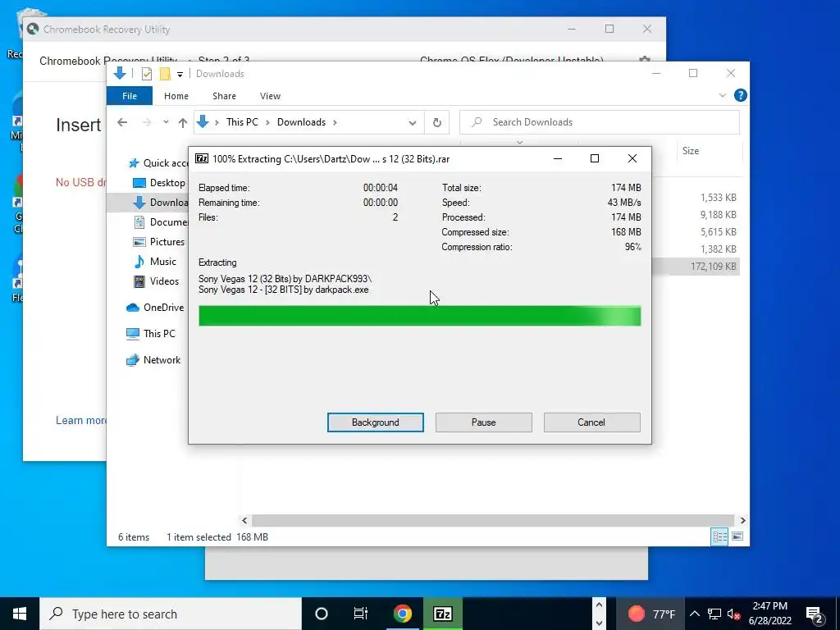840x630 pixels.
Task: Open Task View on taskbar
Action: pyautogui.click(x=361, y=614)
